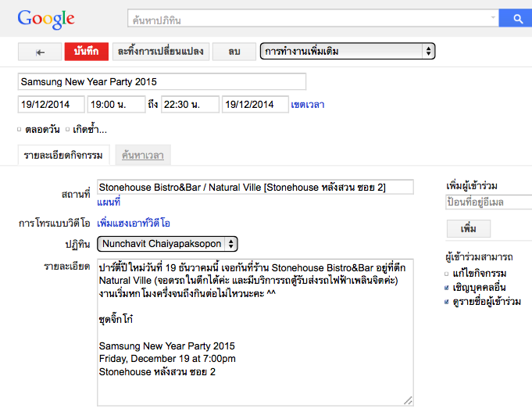532x412 pixels.
Task: Toggle the เชิญบุคคลอื่น invite others checkbox
Action: pos(447,288)
